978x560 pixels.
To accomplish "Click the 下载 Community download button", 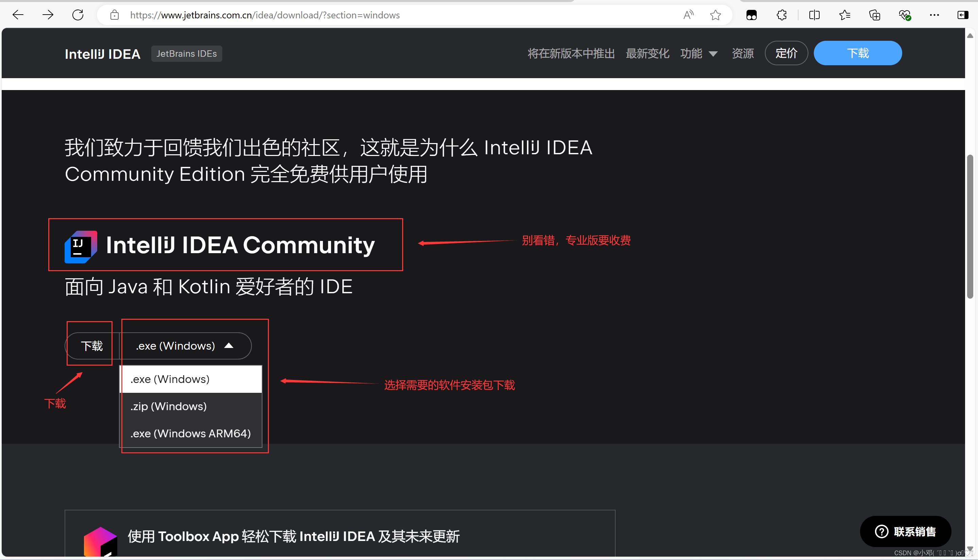I will (x=92, y=346).
